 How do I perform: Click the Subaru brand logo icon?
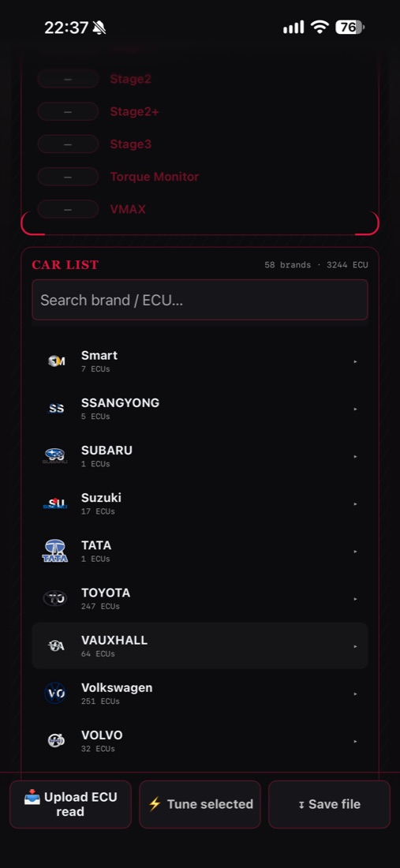pyautogui.click(x=55, y=456)
